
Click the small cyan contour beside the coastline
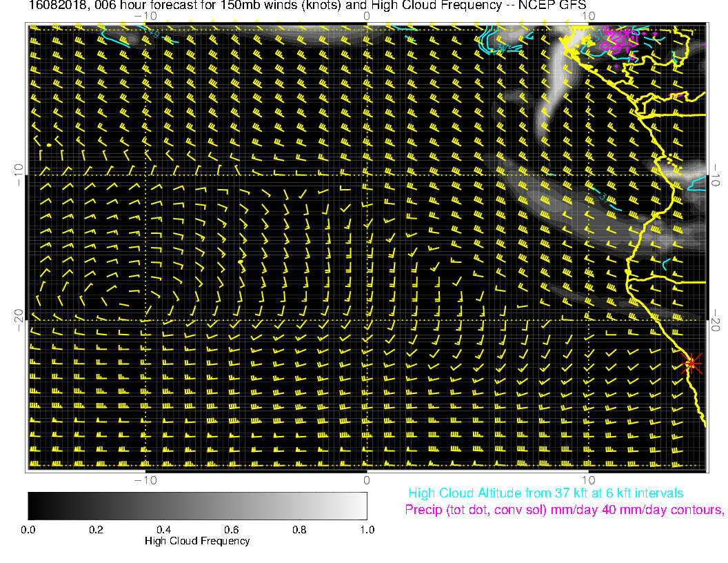pyautogui.click(x=666, y=264)
